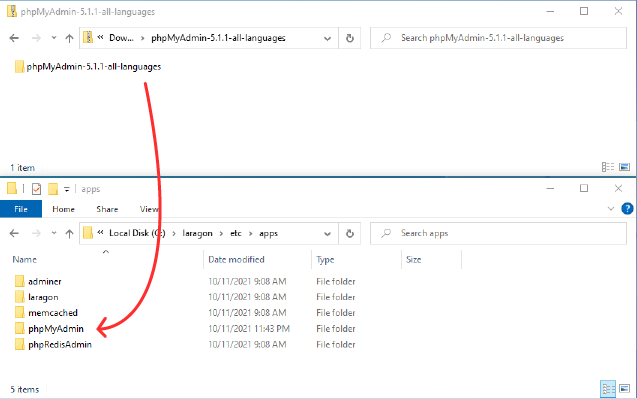Click Properties quick access icon in apps window
Image resolution: width=637 pixels, height=399 pixels.
pyautogui.click(x=36, y=189)
